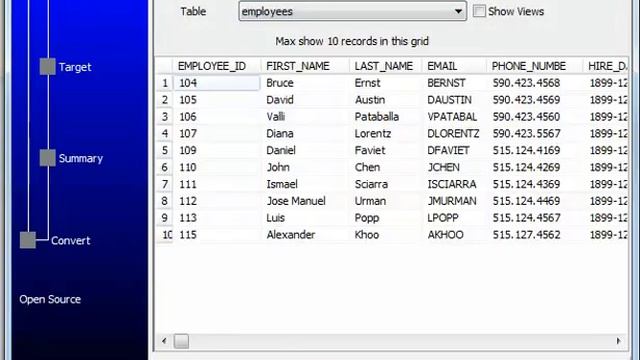The width and height of the screenshot is (640, 360).
Task: Select the cell with employee ID 110
Action: click(217, 167)
